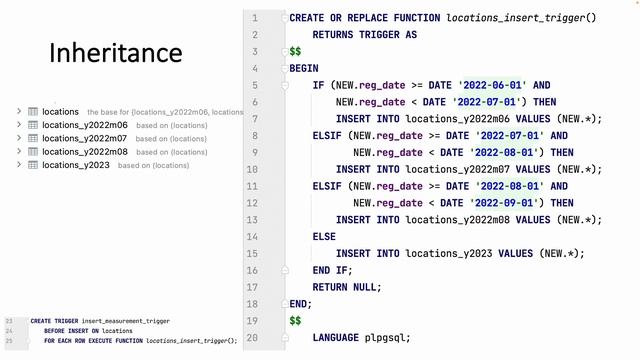Click locations_y2023 in the line 15 INSERT
This screenshot has width=640, height=360.
point(449,253)
